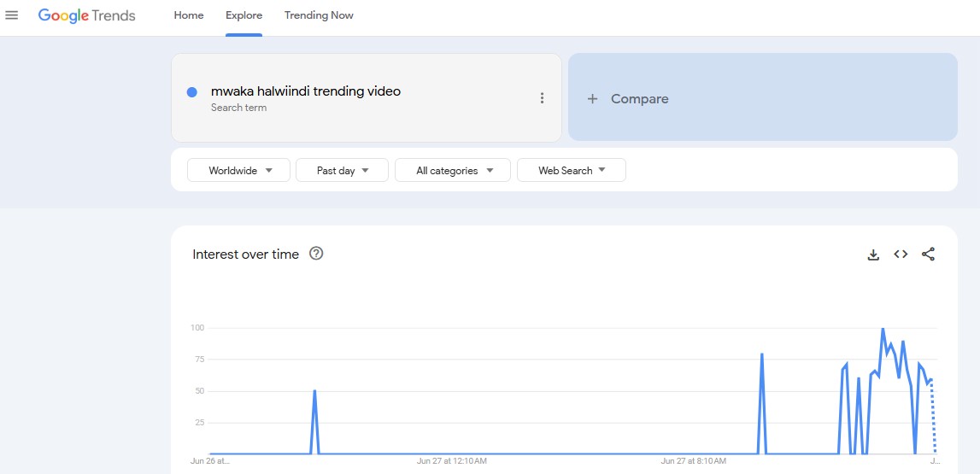
Task: Open the search term's three-dot options menu
Action: [542, 98]
